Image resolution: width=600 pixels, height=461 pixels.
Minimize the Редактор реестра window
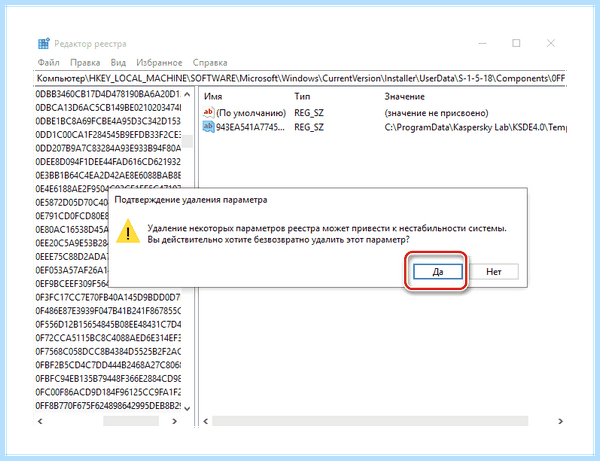pos(483,43)
